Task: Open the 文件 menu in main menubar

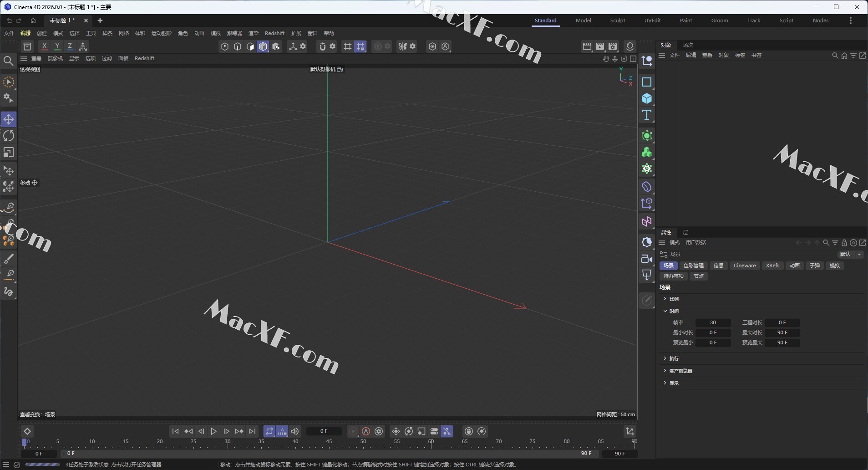Action: click(x=9, y=33)
